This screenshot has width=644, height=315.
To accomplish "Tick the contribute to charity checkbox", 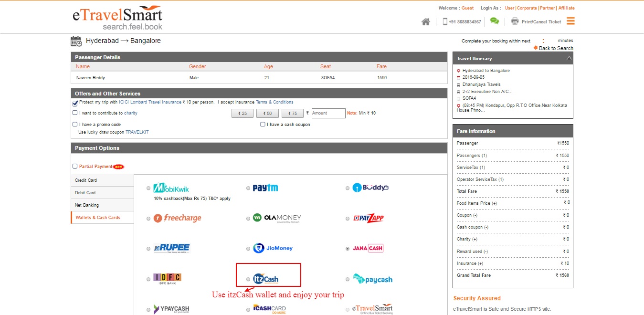I will pos(75,113).
